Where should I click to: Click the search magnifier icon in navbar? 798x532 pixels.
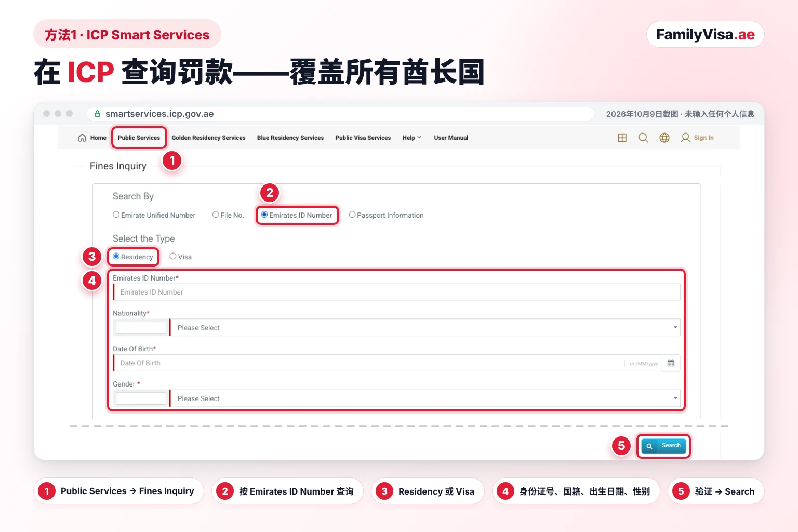pyautogui.click(x=643, y=138)
